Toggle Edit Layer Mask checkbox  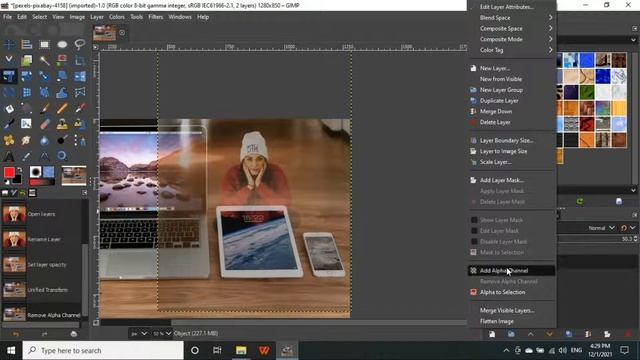[474, 231]
